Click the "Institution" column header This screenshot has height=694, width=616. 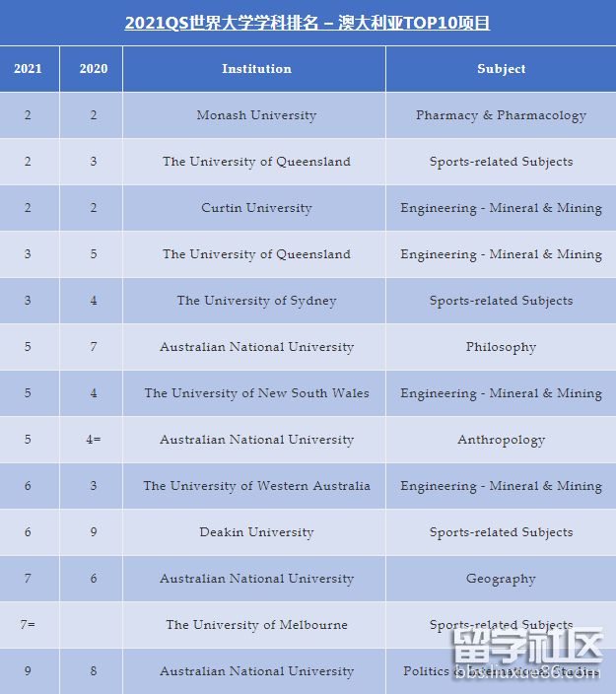click(256, 69)
